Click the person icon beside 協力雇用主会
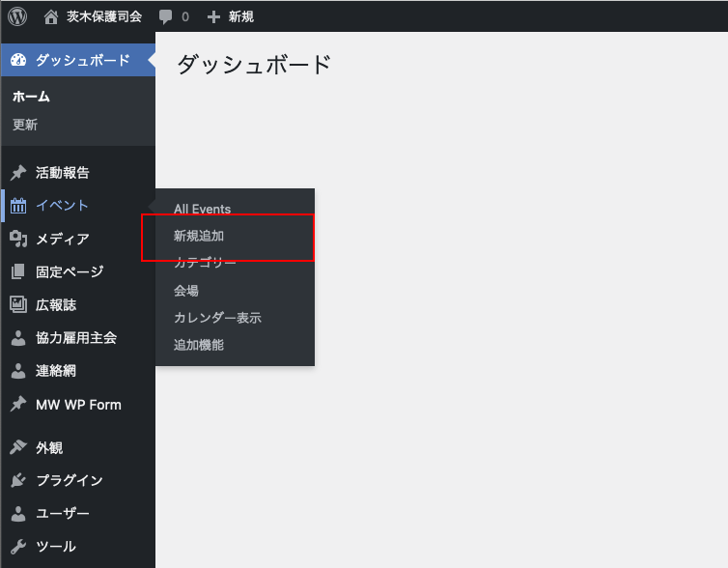The height and width of the screenshot is (568, 728). coord(18,338)
